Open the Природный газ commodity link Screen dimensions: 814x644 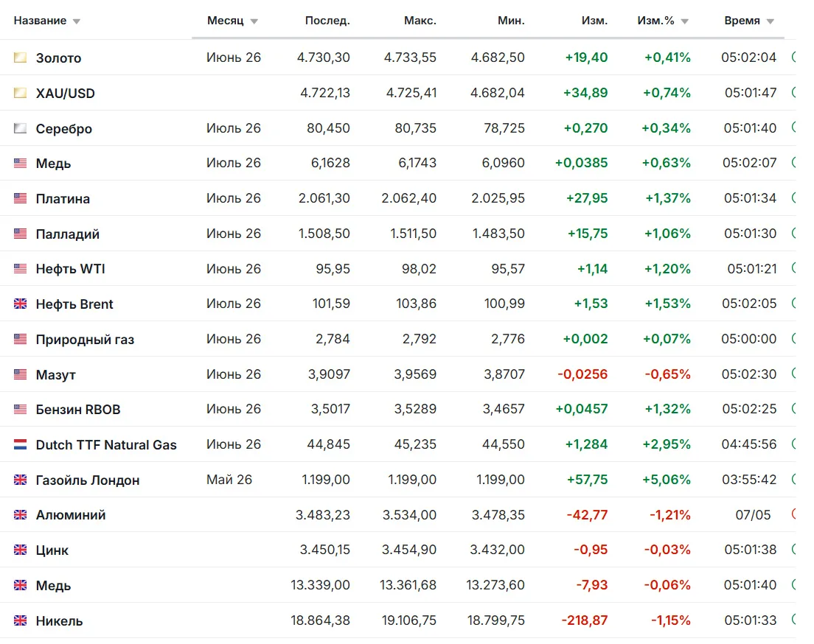point(85,340)
